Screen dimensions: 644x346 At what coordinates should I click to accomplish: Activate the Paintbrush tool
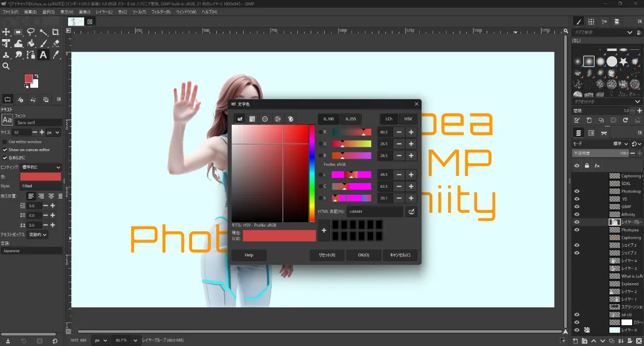point(43,43)
